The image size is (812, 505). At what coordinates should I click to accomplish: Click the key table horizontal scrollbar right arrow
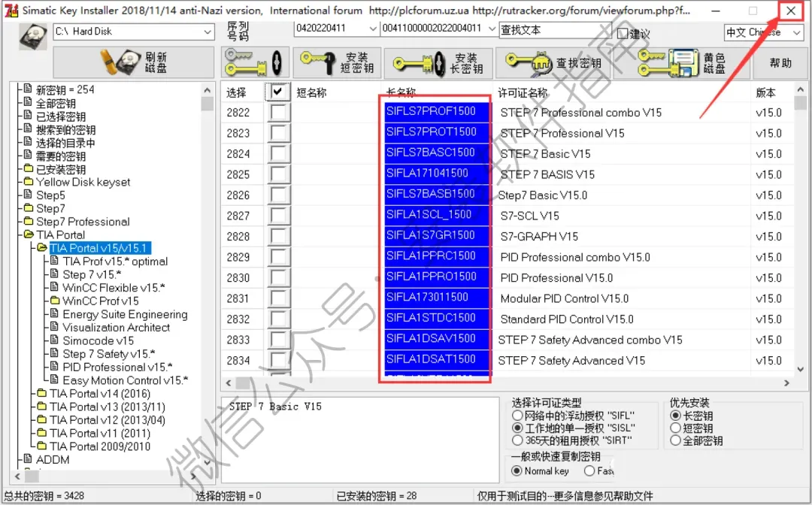786,383
